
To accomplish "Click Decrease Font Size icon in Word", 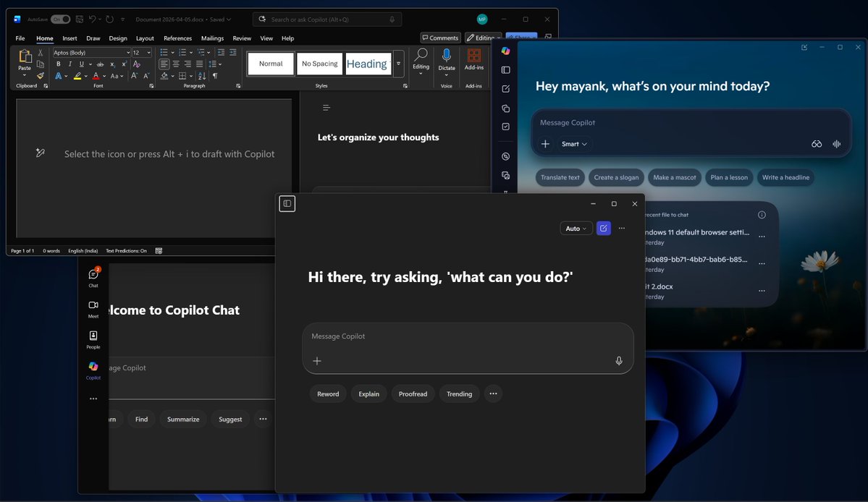I will (146, 76).
